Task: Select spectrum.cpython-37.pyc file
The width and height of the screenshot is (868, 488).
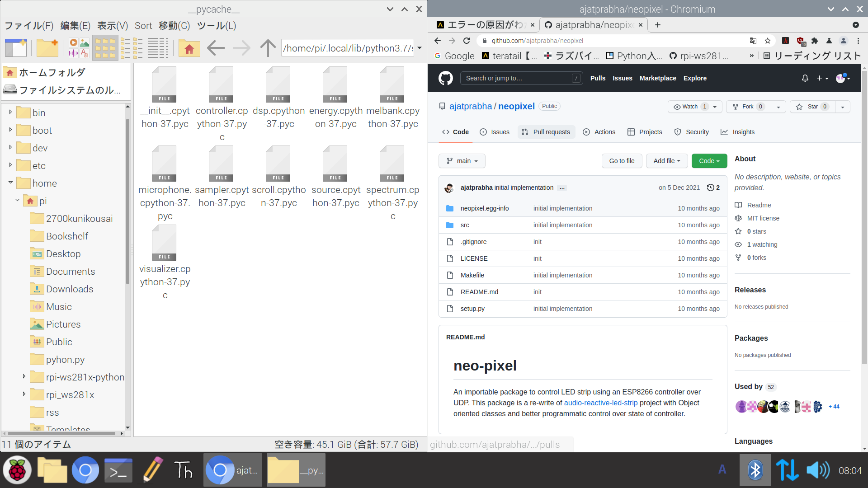Action: [392, 183]
